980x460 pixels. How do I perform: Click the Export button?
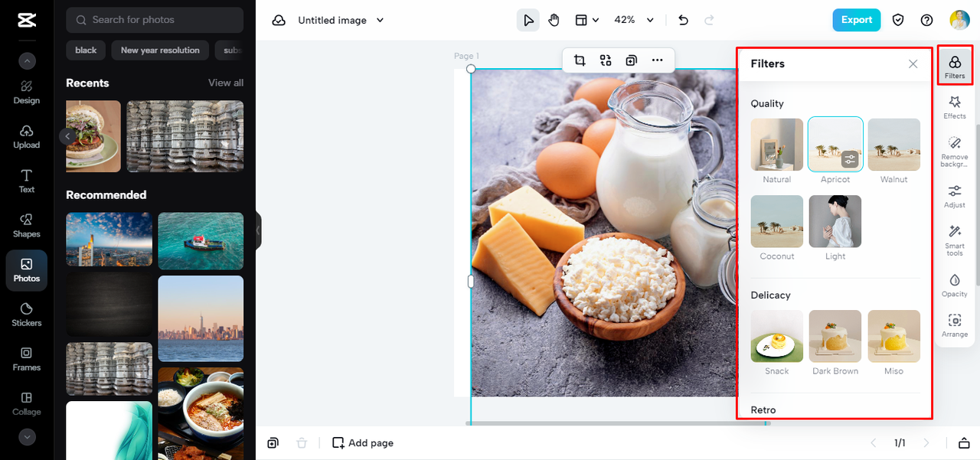click(857, 20)
